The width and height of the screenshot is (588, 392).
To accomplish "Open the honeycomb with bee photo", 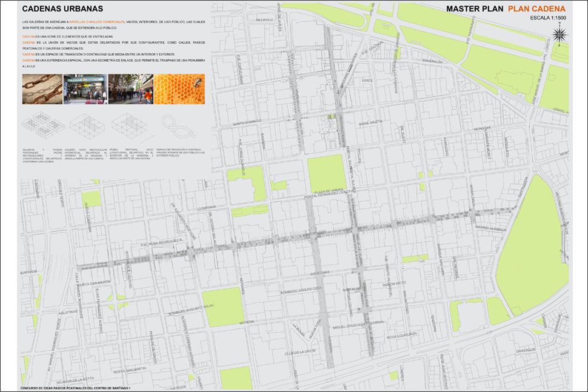I will (179, 89).
